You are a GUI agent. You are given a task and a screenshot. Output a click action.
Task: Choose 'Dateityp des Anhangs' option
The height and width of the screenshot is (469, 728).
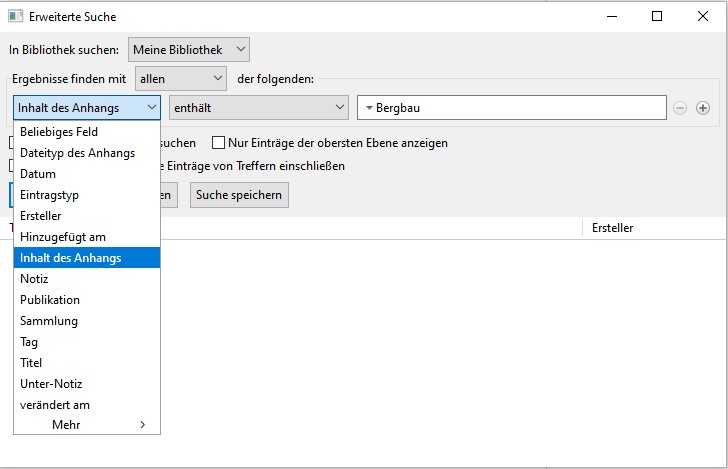pyautogui.click(x=77, y=153)
